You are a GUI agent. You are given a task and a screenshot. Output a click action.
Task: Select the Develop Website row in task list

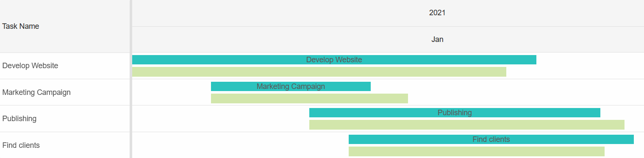(65, 66)
